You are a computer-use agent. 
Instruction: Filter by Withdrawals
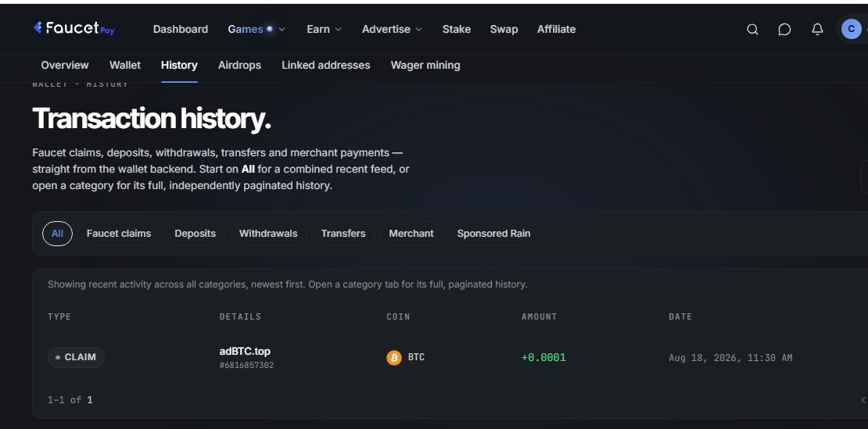tap(268, 234)
